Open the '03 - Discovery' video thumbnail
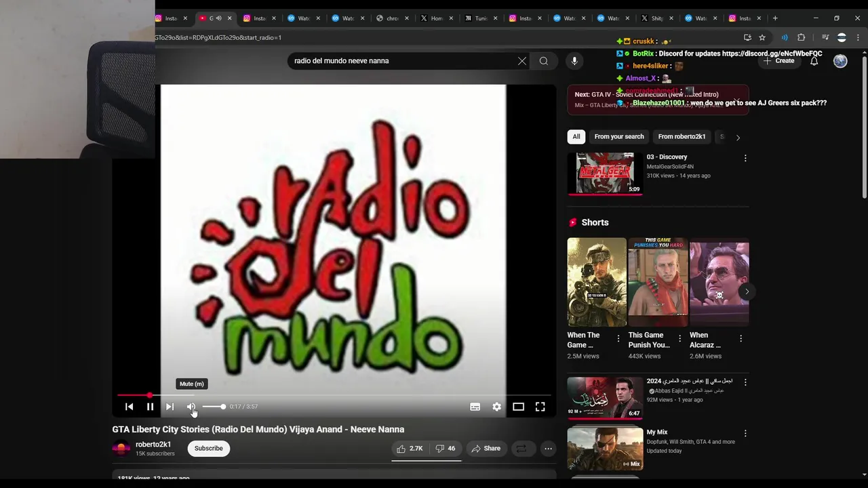Viewport: 868px width, 488px height. pos(605,174)
